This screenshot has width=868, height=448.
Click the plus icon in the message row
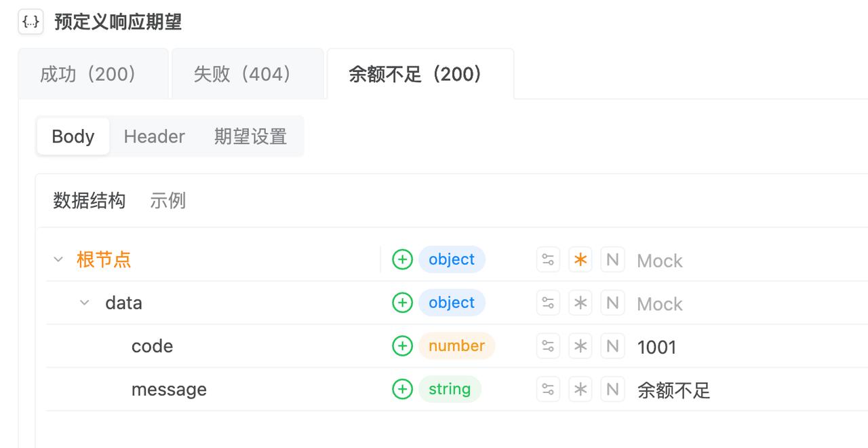[402, 390]
